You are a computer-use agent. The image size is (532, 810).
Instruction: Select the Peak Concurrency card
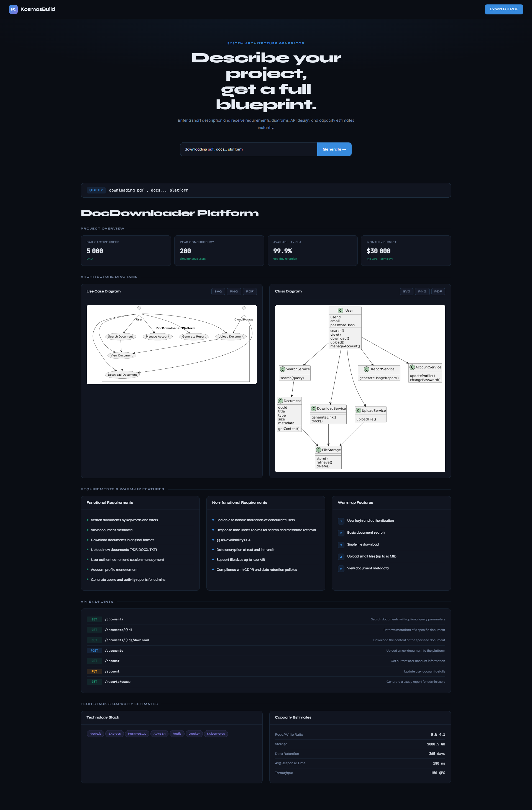(219, 251)
